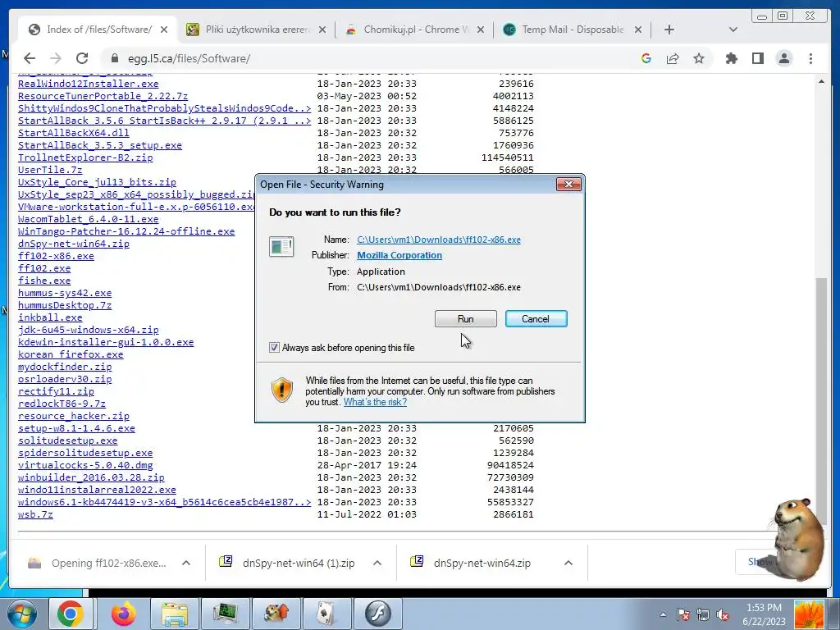Click the muted volume tray icon
Image resolution: width=840 pixels, height=630 pixels.
pos(723,614)
